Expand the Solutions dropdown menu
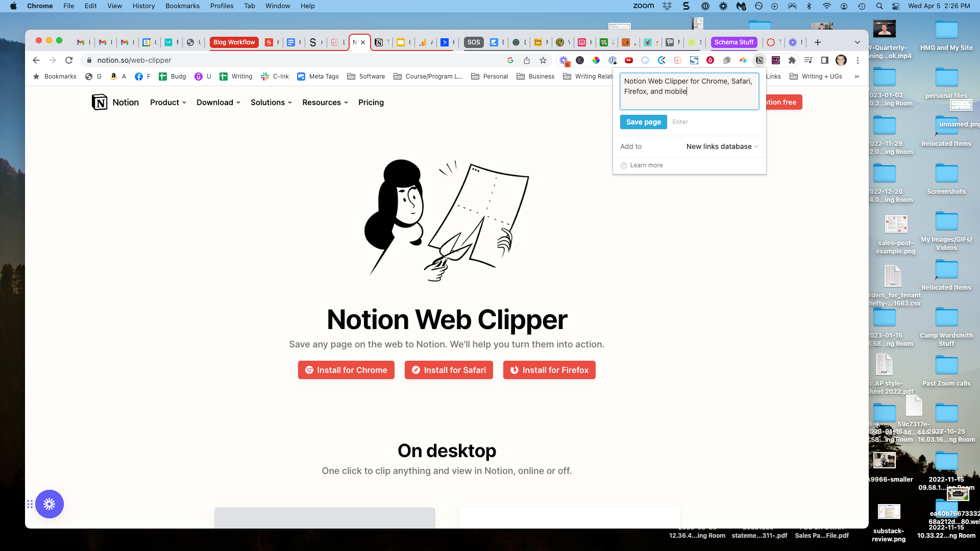980x551 pixels. click(x=271, y=103)
